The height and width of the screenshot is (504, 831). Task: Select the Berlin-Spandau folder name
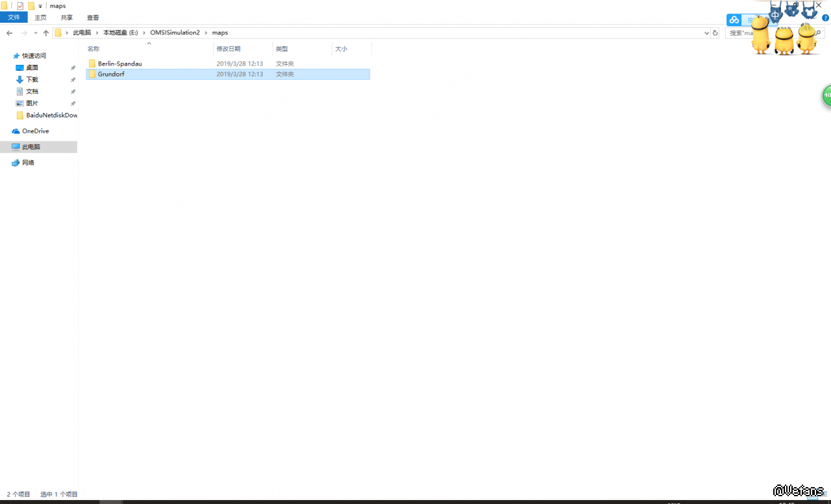point(120,64)
